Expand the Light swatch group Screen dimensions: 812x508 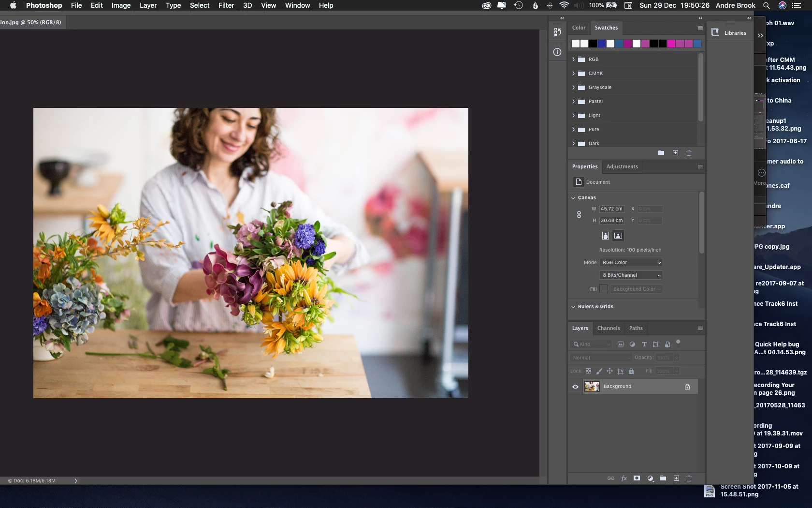click(x=574, y=116)
